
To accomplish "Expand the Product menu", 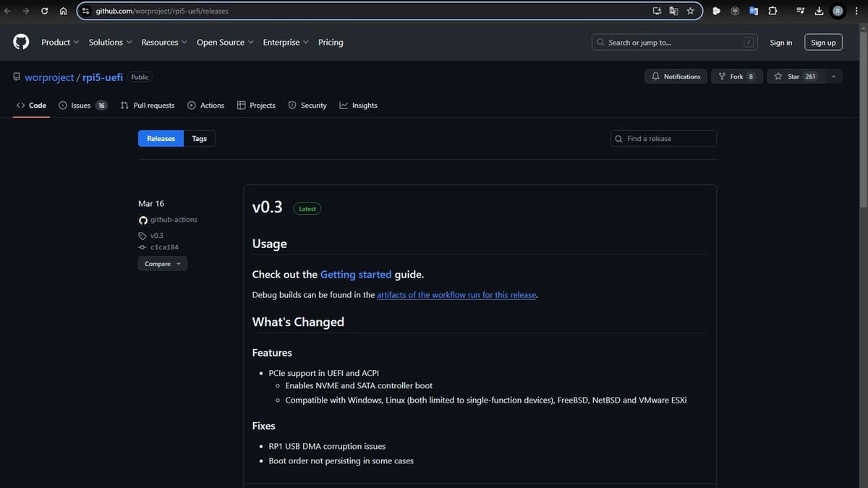I will [60, 42].
